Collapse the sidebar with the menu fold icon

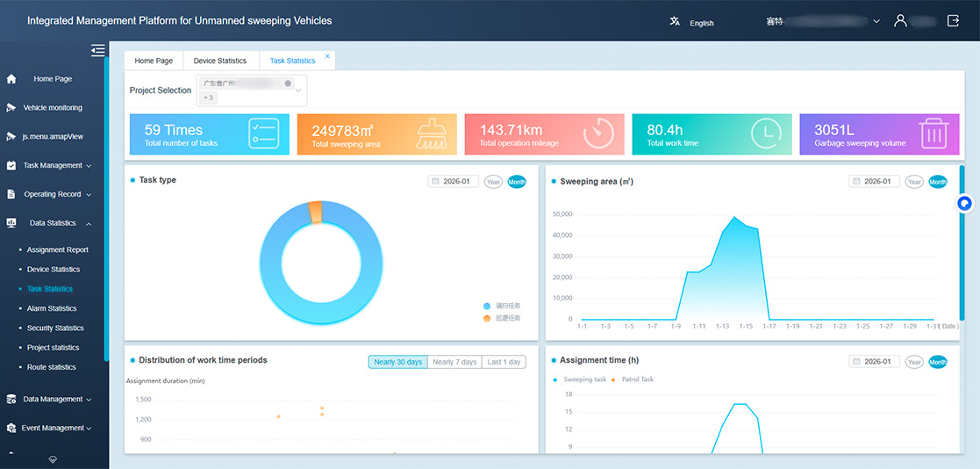97,51
